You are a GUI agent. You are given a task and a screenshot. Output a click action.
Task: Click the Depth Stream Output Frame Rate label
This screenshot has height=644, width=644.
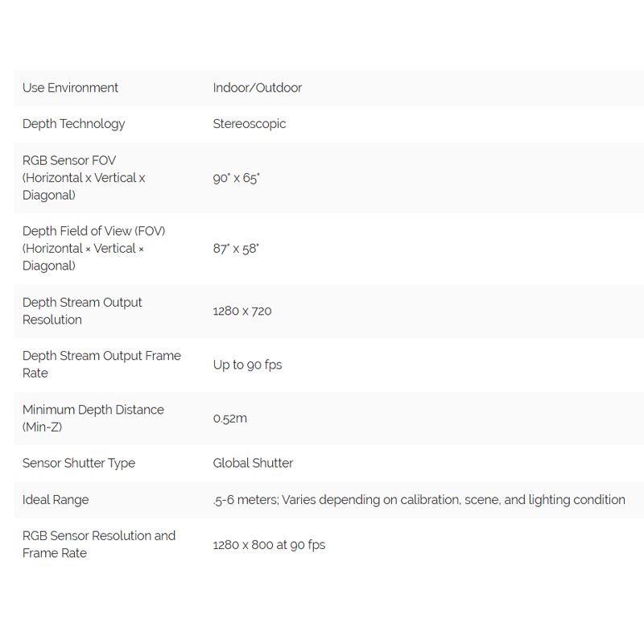coord(101,365)
